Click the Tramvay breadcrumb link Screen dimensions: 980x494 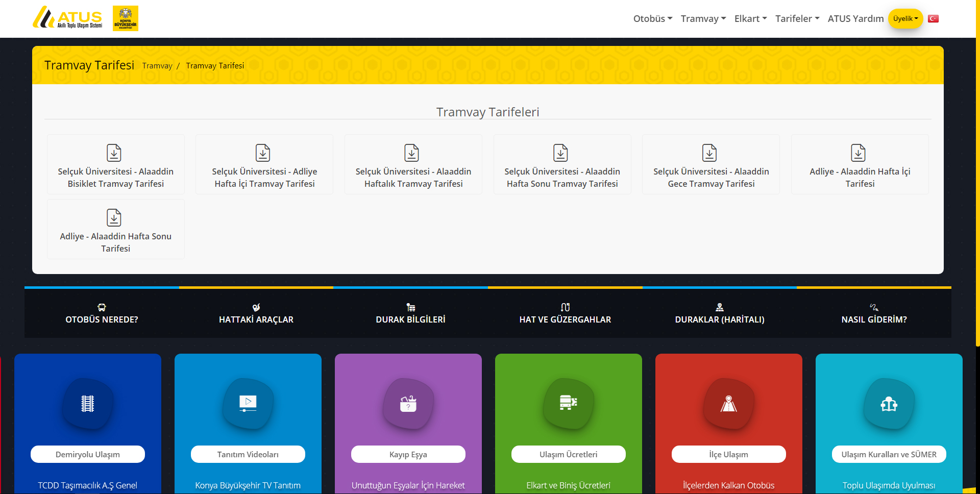coord(157,66)
